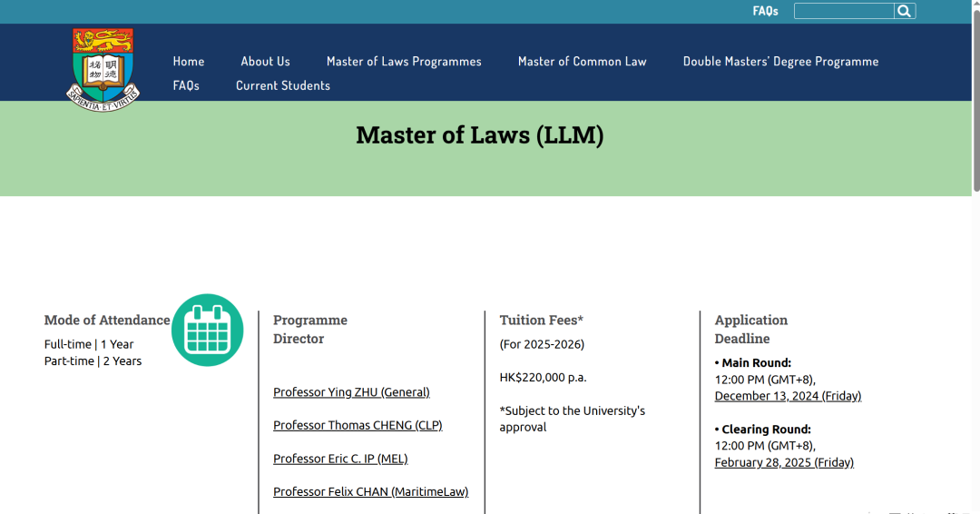The width and height of the screenshot is (980, 514).
Task: Open Professor Thomas CHENG (CLP) link
Action: click(x=358, y=425)
